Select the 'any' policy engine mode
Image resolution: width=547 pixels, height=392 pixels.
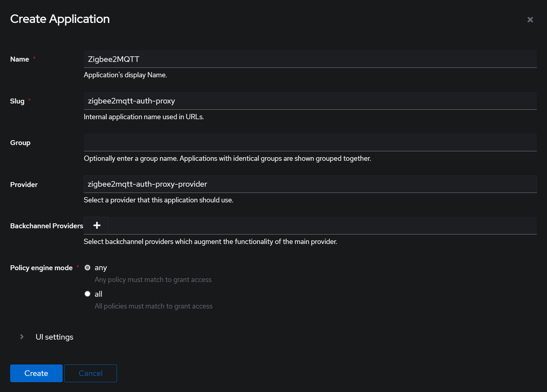tap(87, 268)
